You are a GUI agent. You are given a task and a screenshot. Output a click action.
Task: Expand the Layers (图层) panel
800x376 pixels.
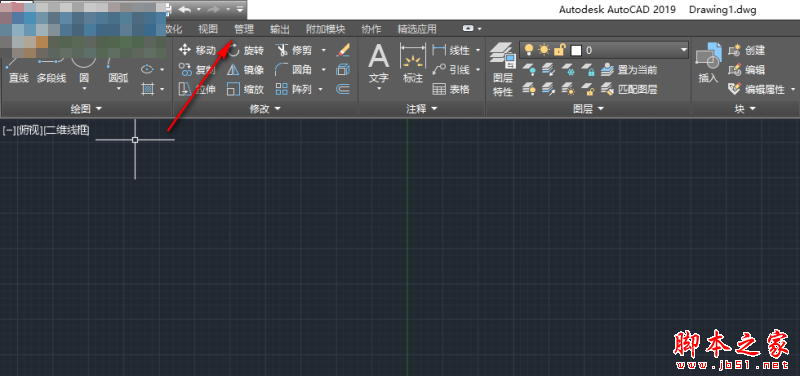(x=588, y=109)
